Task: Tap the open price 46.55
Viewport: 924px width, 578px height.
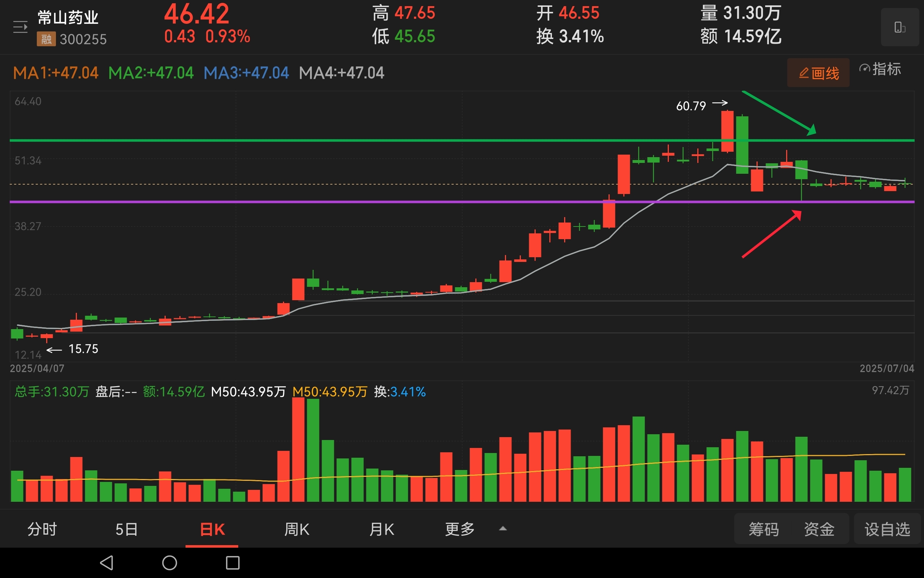Action: 579,13
